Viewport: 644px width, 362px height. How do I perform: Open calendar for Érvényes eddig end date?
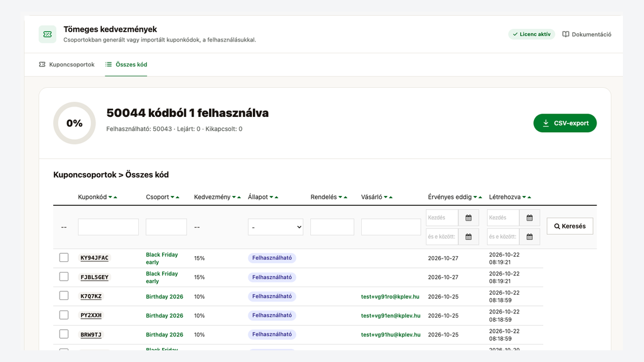pos(468,237)
